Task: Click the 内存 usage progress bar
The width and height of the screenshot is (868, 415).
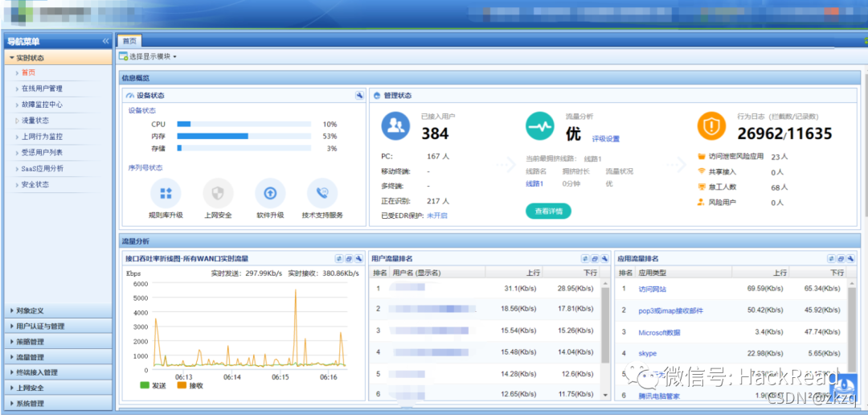Action: (x=244, y=136)
